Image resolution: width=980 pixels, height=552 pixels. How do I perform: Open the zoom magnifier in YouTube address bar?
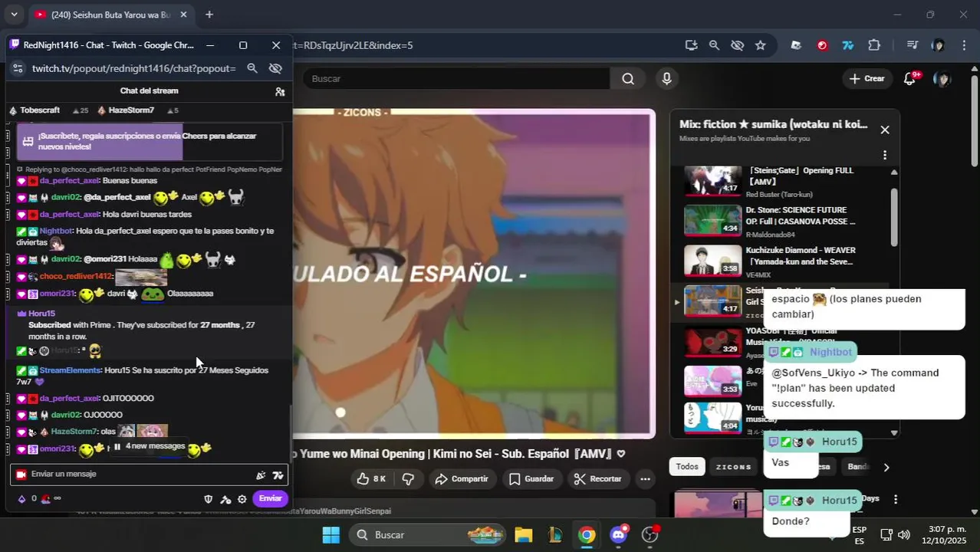pos(714,45)
